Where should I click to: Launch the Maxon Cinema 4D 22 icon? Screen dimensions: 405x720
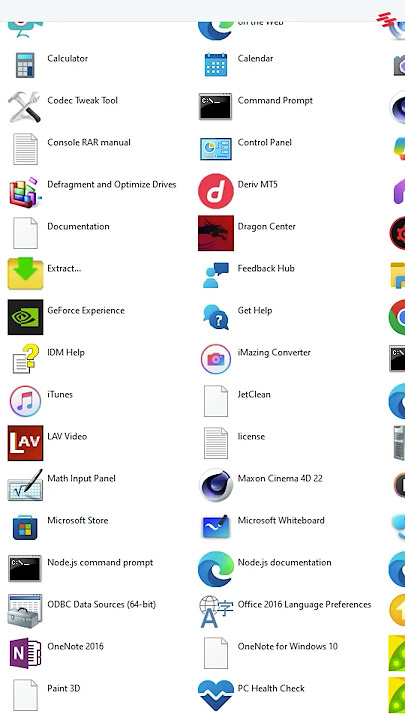click(215, 485)
